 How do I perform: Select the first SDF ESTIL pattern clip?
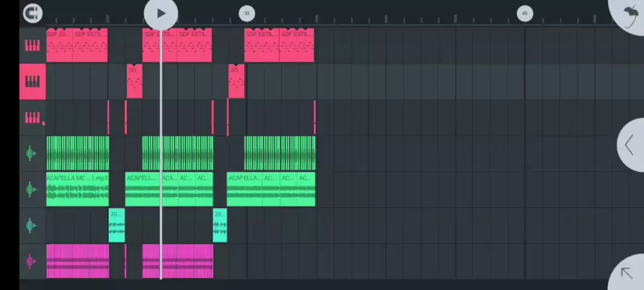coord(59,45)
